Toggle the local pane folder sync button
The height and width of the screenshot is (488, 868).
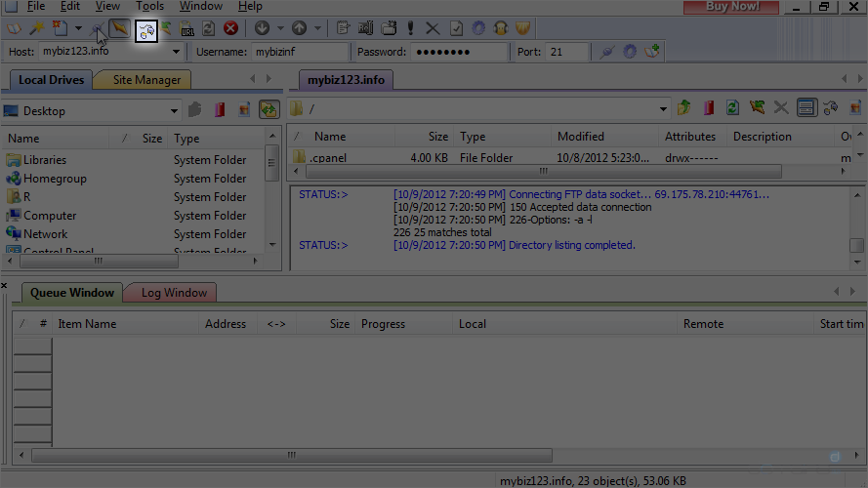coord(269,110)
